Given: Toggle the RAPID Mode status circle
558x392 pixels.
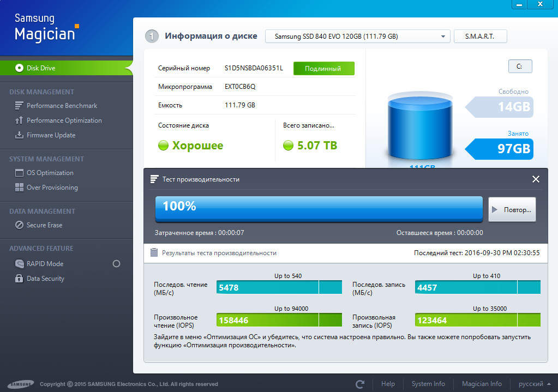Looking at the screenshot, I should 116,264.
